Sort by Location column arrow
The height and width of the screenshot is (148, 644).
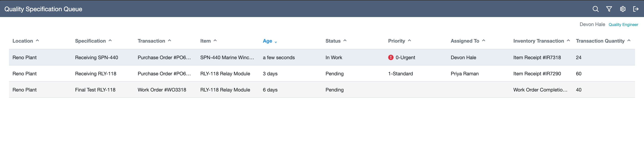tap(38, 40)
